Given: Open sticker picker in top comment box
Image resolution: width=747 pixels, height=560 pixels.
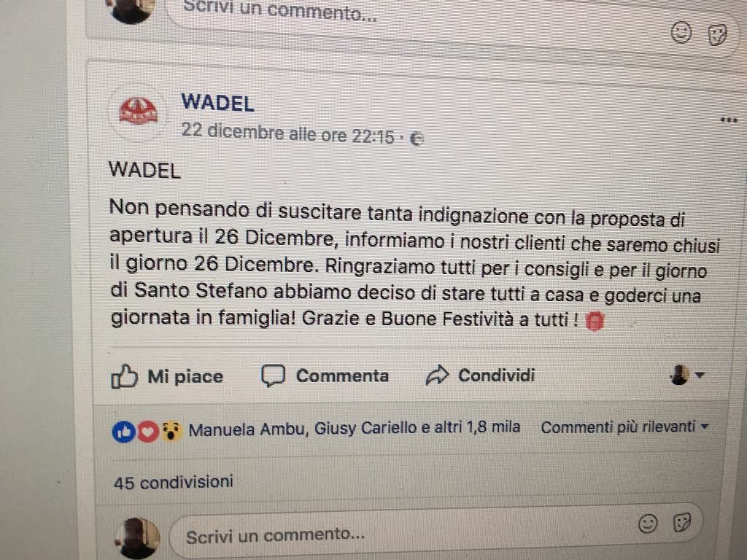Looking at the screenshot, I should point(717,35).
